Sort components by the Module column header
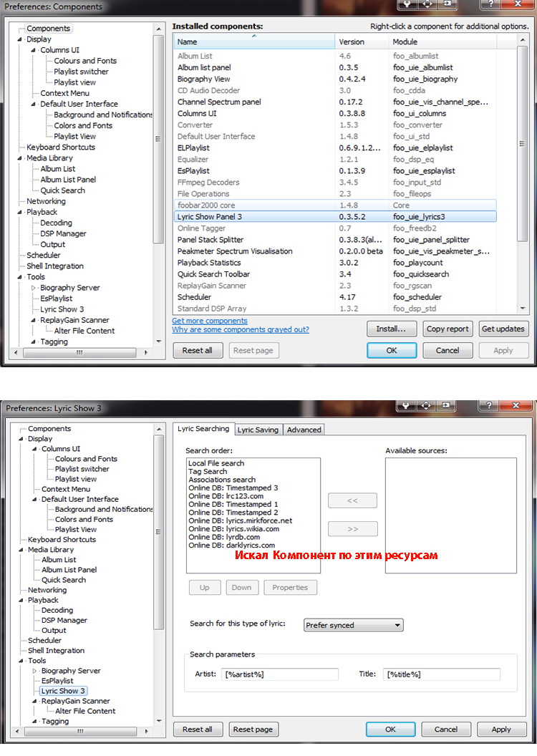This screenshot has width=537, height=756. pos(442,42)
